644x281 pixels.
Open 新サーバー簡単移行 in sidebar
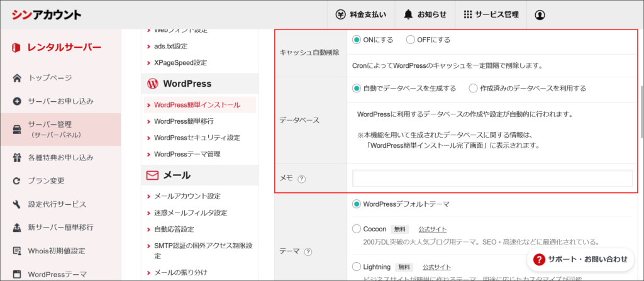[x=60, y=227]
